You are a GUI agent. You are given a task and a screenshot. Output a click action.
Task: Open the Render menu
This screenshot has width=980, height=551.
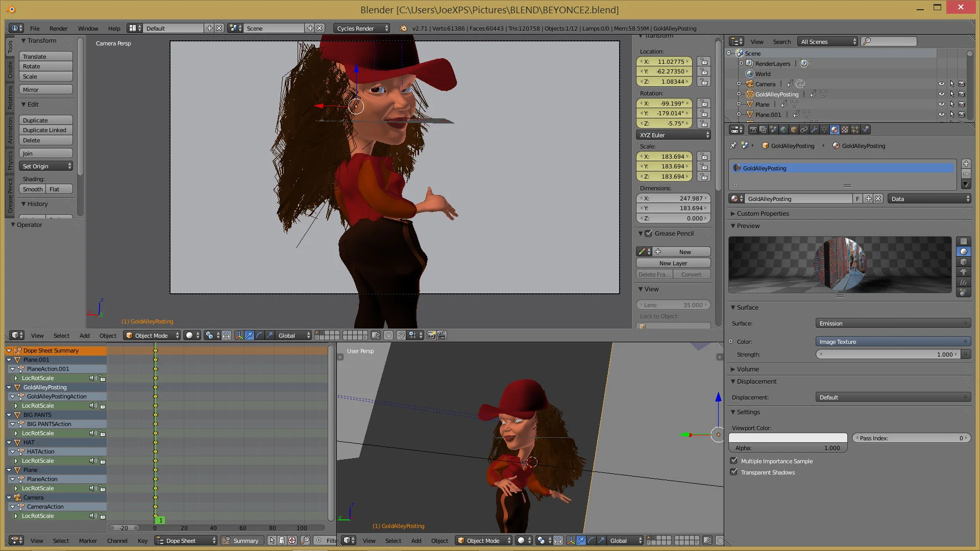pos(58,29)
